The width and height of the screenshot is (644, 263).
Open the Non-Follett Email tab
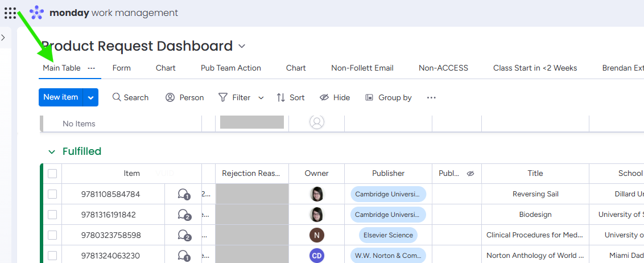pos(362,68)
